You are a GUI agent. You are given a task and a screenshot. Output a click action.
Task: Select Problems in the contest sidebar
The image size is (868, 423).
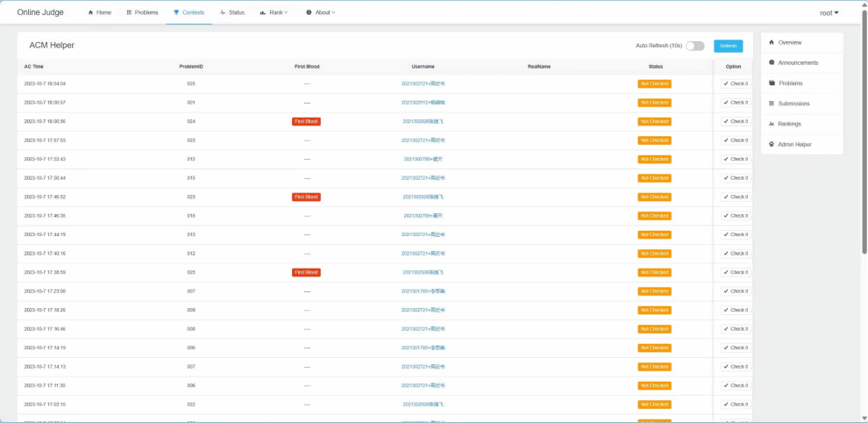[790, 83]
